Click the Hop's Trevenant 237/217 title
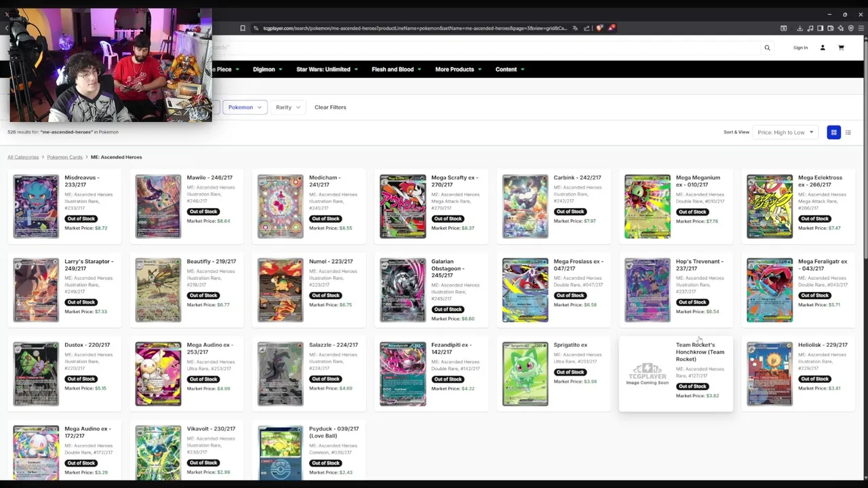 (699, 265)
